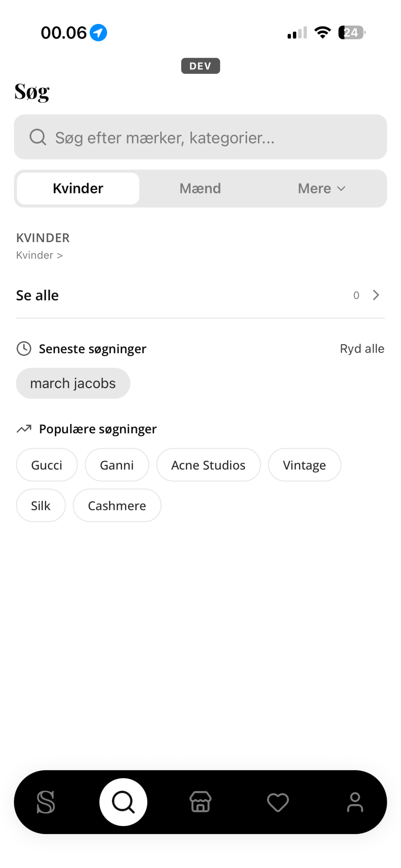This screenshot has width=401, height=868.
Task: Tap the DEV badge at top
Action: 200,66
